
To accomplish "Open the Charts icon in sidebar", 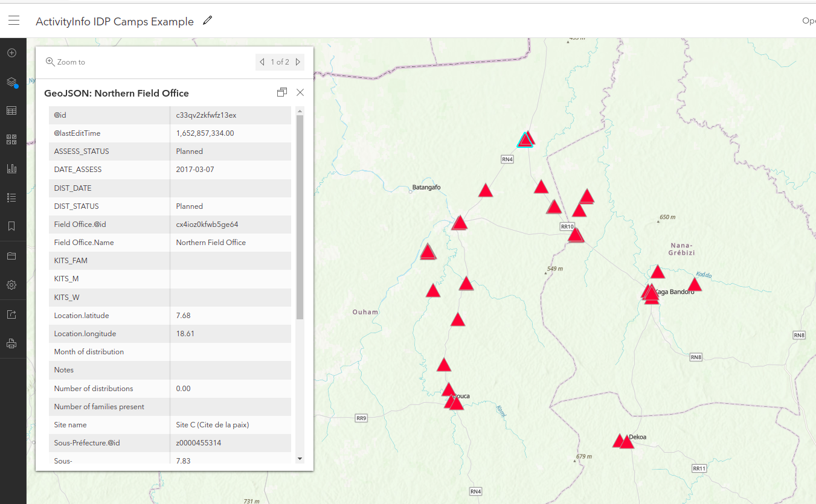I will (x=11, y=168).
